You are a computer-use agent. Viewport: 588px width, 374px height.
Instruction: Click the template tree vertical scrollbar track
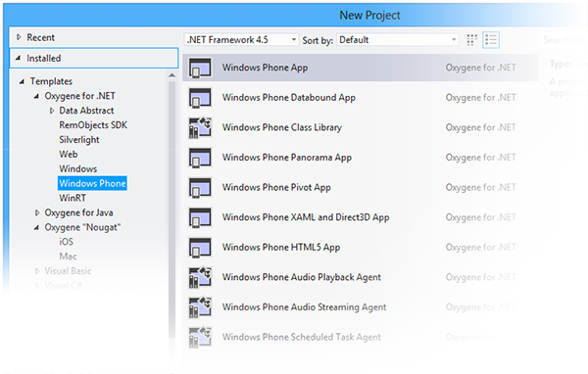click(x=172, y=210)
